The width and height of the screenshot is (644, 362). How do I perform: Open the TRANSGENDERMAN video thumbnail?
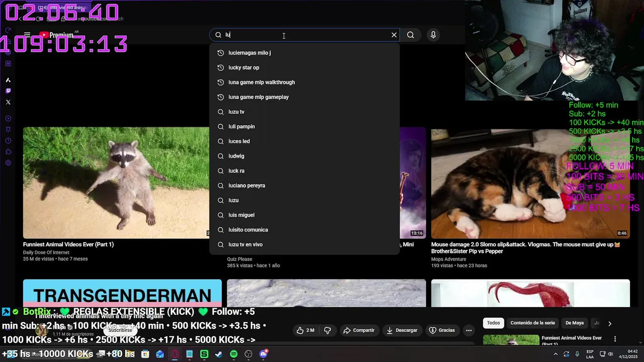(122, 293)
